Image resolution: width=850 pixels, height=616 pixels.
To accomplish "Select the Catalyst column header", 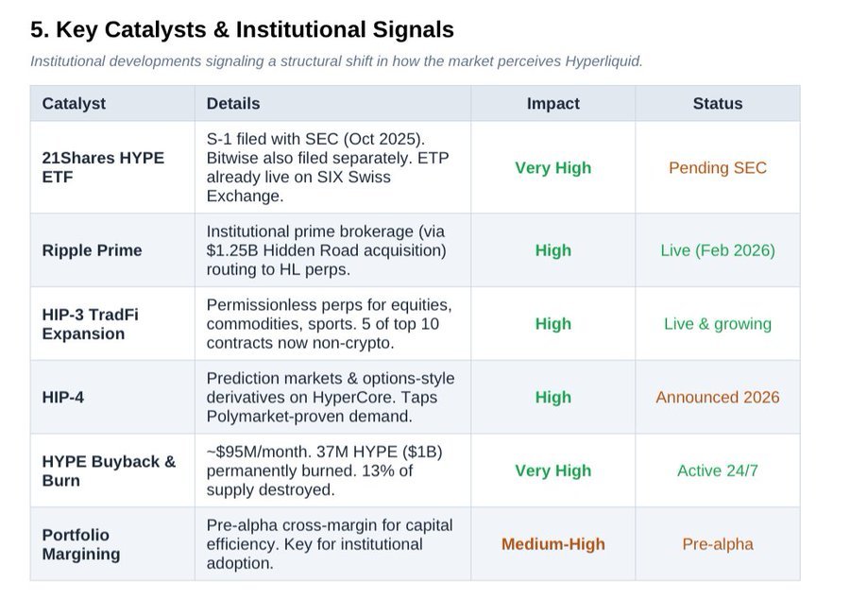I will (x=74, y=104).
